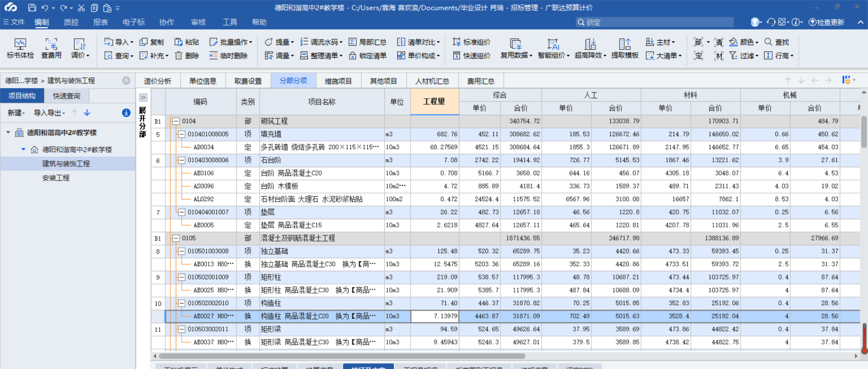Viewport: 868px width, 369px height.
Task: Open the 报表 reports menu
Action: [x=100, y=22]
